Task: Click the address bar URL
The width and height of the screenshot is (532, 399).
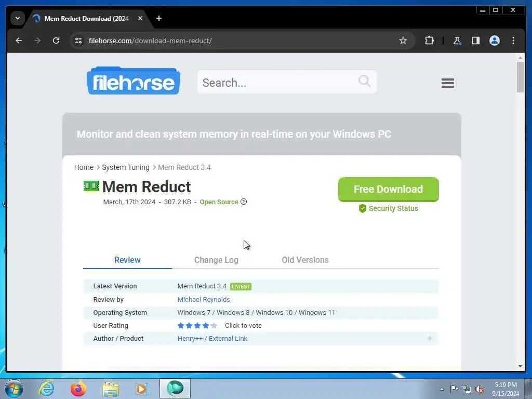Action: 150,41
